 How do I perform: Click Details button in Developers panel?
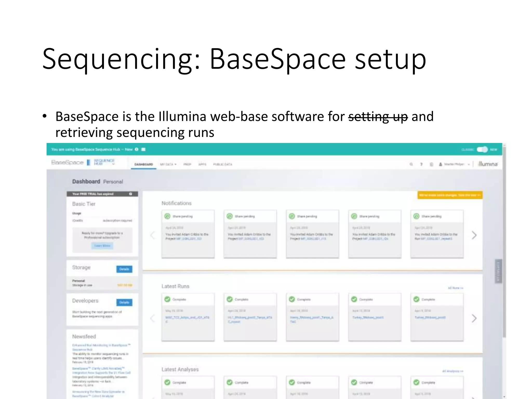coord(124,302)
